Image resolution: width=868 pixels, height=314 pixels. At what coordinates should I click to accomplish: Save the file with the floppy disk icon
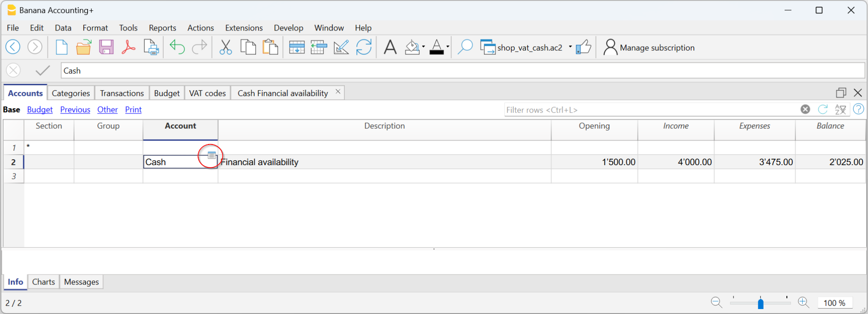coord(106,47)
